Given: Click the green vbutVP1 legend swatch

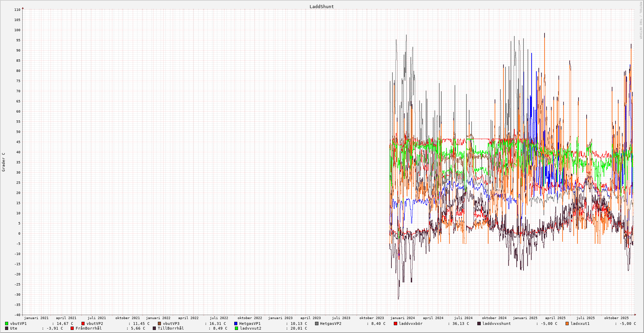Looking at the screenshot, I should [7, 324].
